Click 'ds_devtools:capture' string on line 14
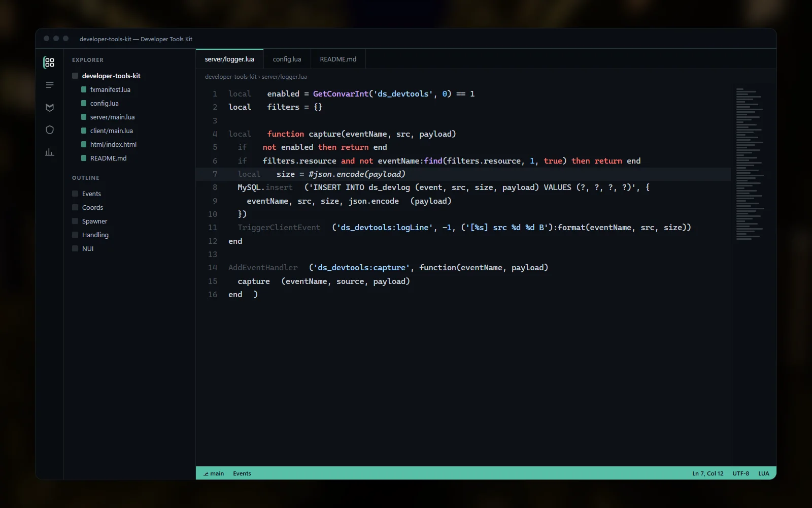The image size is (812, 508). point(361,267)
